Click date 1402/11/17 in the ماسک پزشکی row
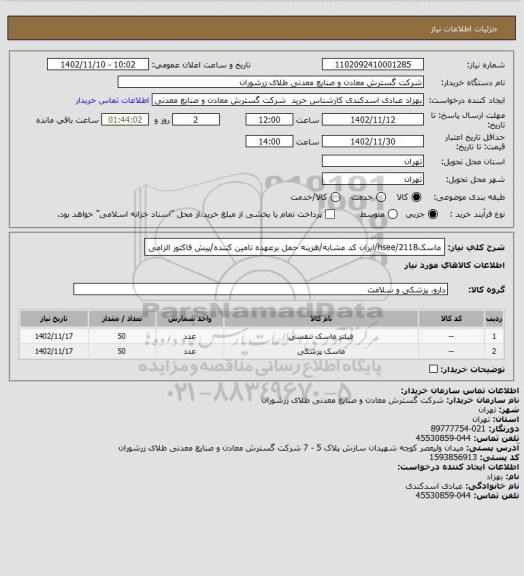The height and width of the screenshot is (576, 524). point(54,352)
